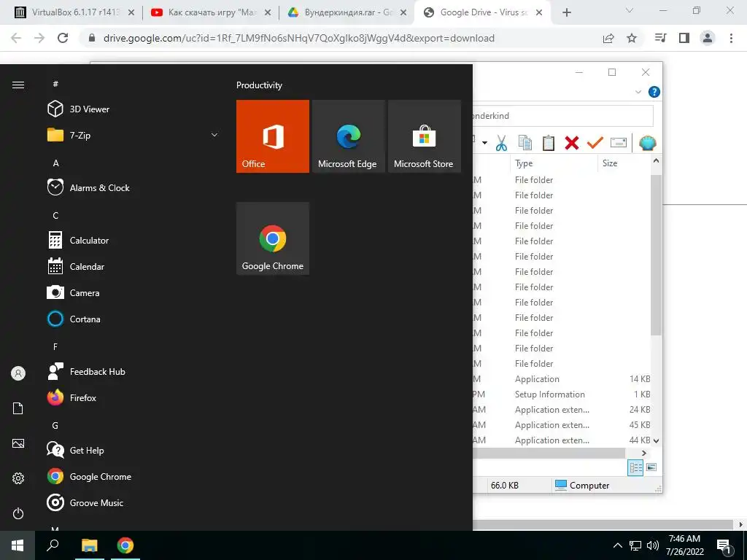747x560 pixels.
Task: Jump to the letter A section header
Action: coord(55,163)
